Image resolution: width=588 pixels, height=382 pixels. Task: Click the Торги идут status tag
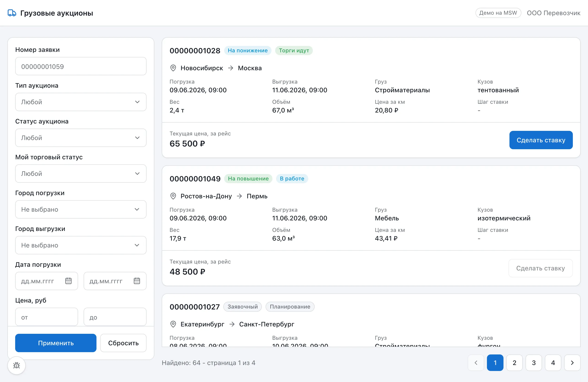click(x=294, y=50)
